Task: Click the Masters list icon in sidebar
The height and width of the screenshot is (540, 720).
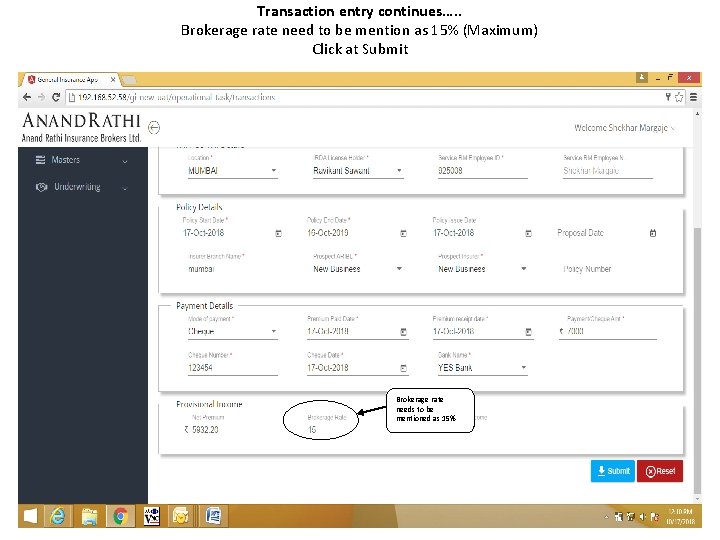Action: 40,160
